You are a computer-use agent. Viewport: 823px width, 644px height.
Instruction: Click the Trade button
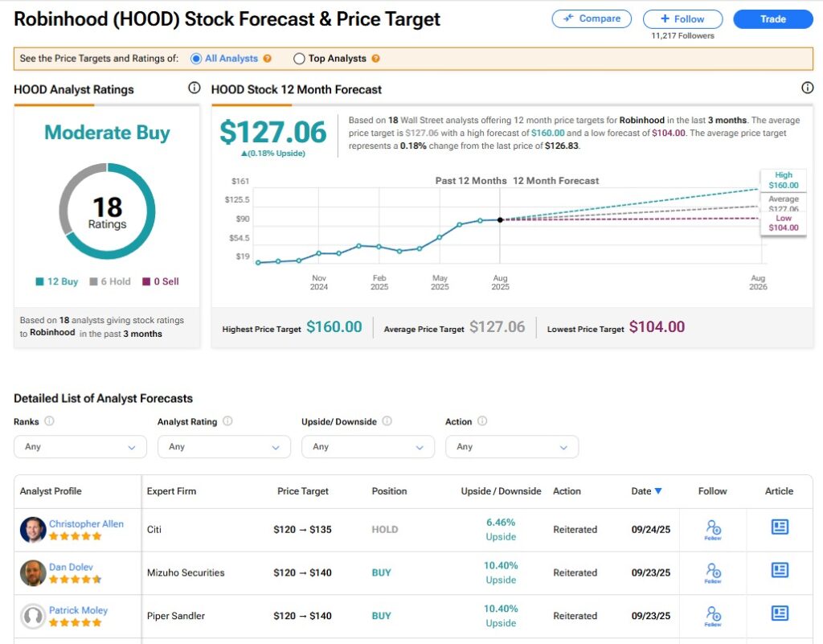point(772,18)
